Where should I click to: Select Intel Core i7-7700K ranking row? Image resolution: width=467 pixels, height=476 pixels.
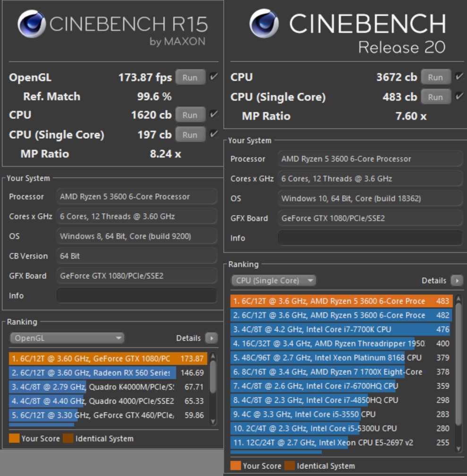pos(341,329)
